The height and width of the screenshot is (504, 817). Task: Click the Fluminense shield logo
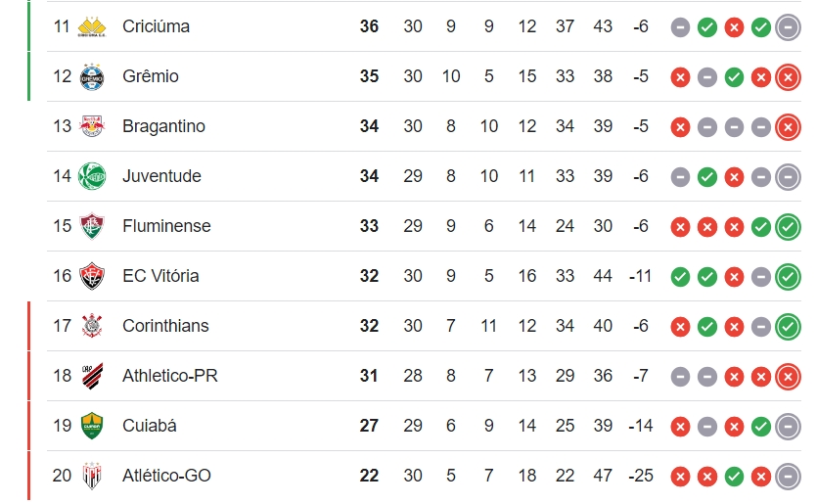tap(92, 226)
